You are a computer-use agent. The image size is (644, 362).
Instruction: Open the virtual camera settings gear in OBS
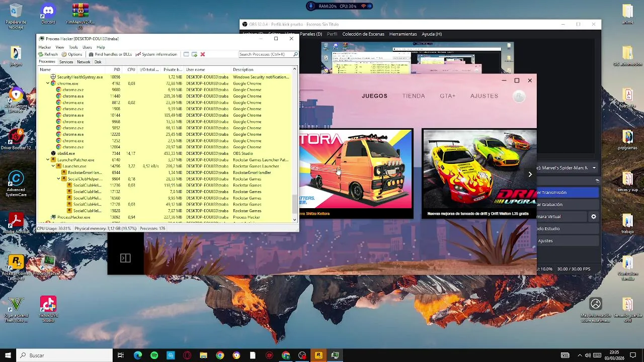point(594,217)
